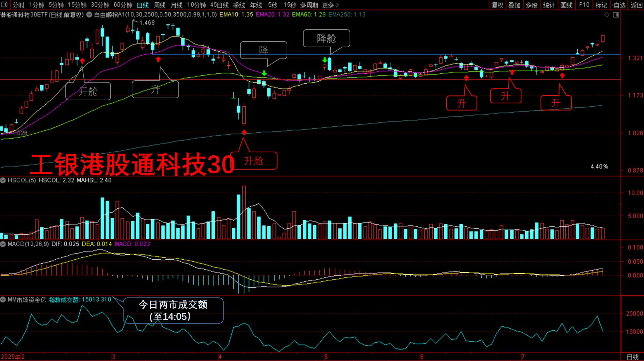This screenshot has width=644, height=361.
Task: Click the 1.321 price axis value
Action: [x=635, y=58]
